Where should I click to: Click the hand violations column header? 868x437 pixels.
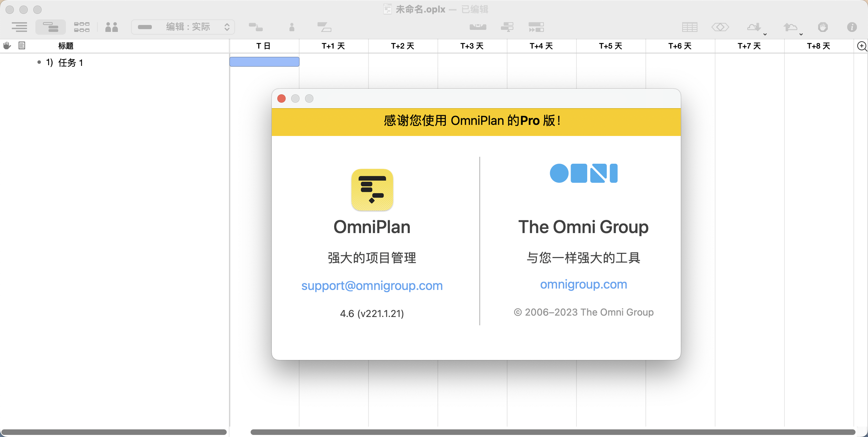7,45
